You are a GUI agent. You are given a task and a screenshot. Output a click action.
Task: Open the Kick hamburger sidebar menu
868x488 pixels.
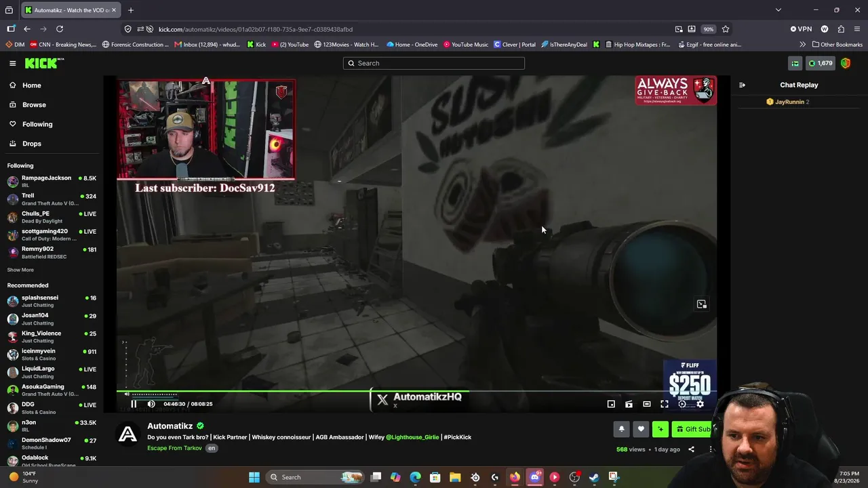tap(12, 63)
